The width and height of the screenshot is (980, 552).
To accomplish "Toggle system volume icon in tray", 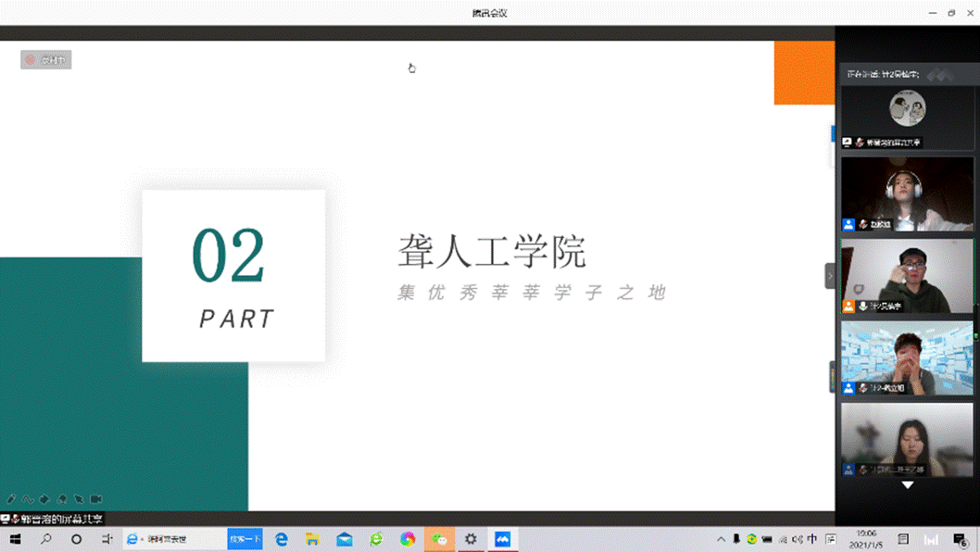I will [797, 539].
